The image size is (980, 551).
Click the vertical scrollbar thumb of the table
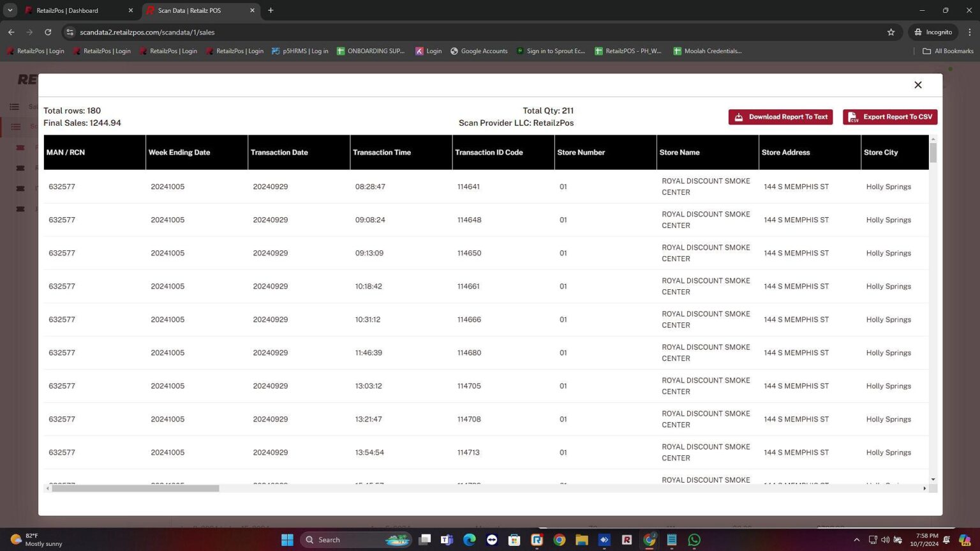[x=933, y=153]
